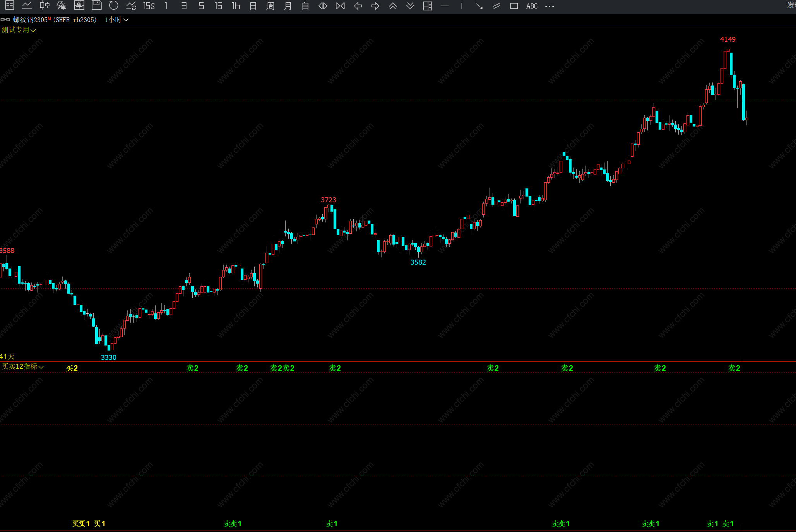Expand the 1小时 timeframe dropdown

[x=116, y=20]
